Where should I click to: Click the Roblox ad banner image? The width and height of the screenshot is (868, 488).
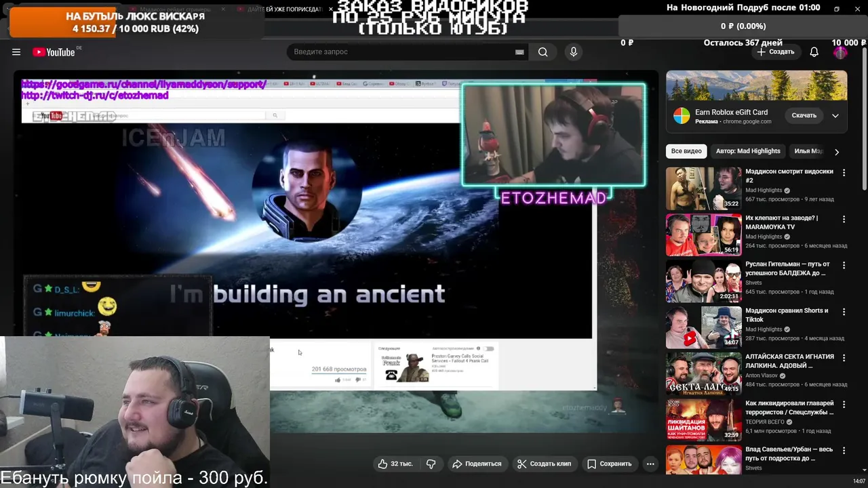click(x=756, y=85)
